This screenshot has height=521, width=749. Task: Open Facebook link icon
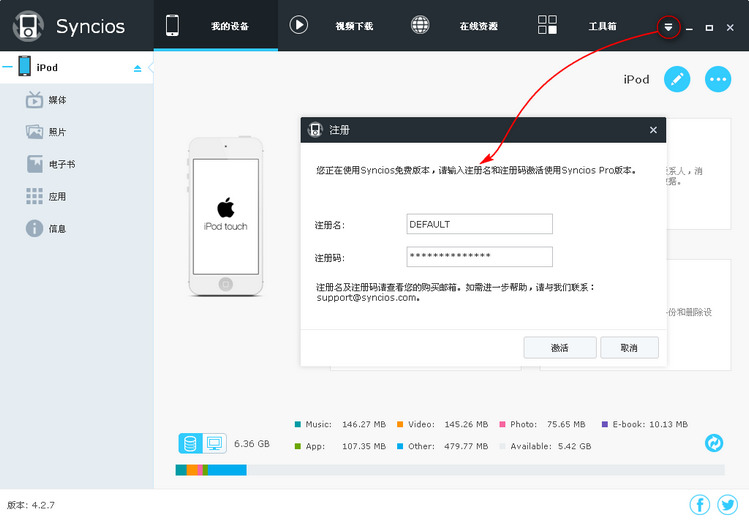pyautogui.click(x=700, y=505)
